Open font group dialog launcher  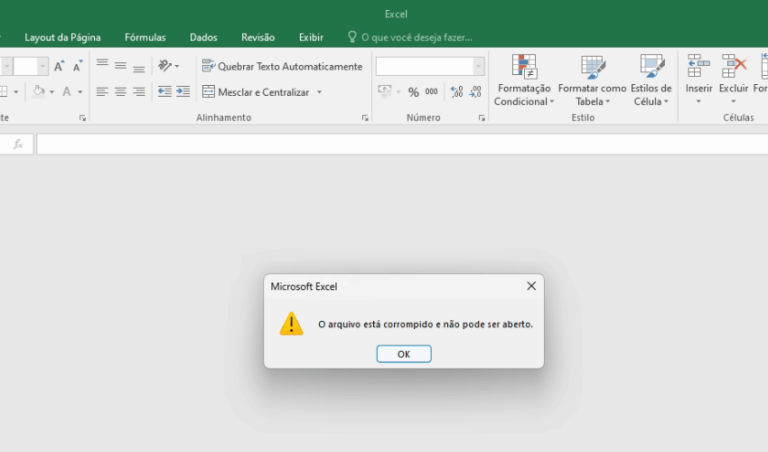tap(82, 118)
